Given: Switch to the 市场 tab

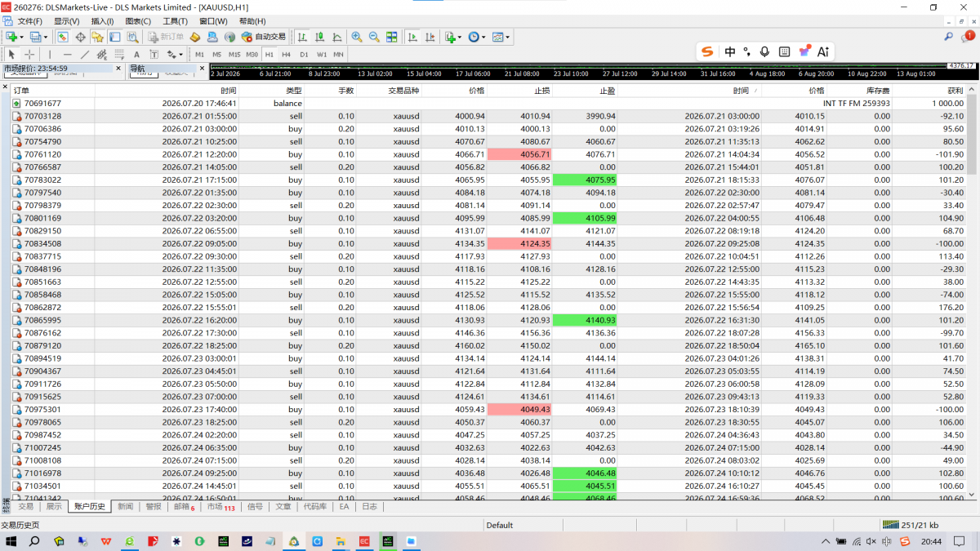Looking at the screenshot, I should point(220,507).
